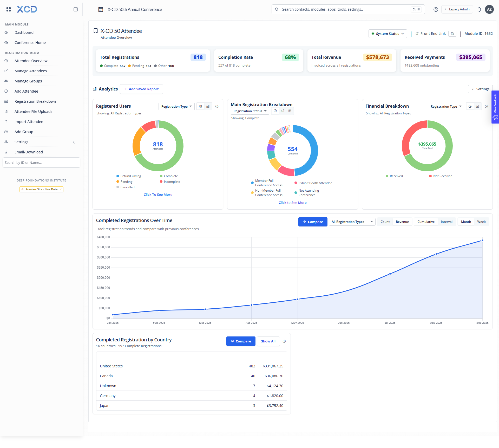Open the Give Feedback side tab

click(495, 107)
